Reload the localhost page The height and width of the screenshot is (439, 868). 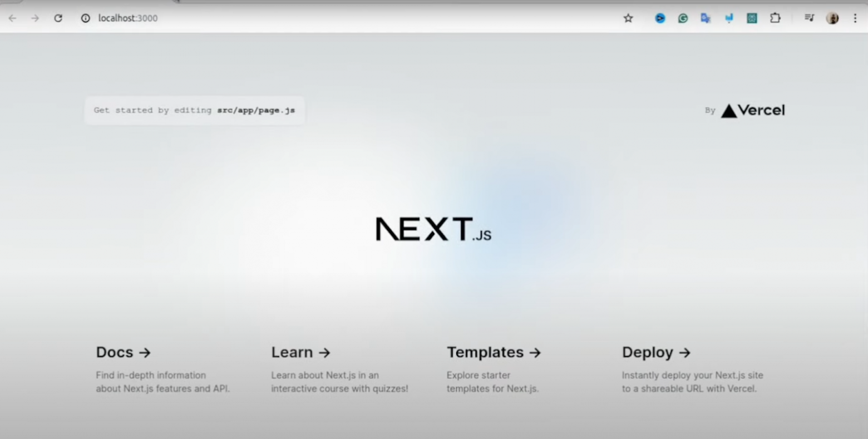pyautogui.click(x=58, y=18)
